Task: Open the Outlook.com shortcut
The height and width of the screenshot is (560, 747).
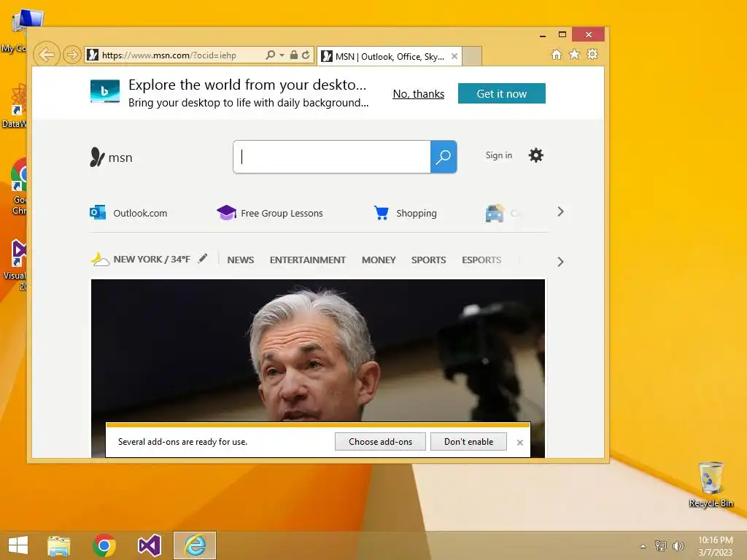Action: 128,213
